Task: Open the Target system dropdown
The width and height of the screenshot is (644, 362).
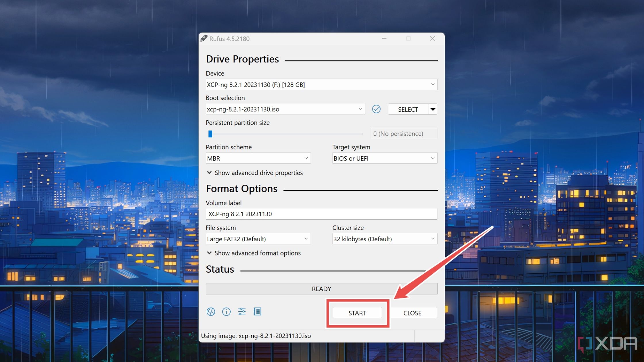Action: click(385, 158)
